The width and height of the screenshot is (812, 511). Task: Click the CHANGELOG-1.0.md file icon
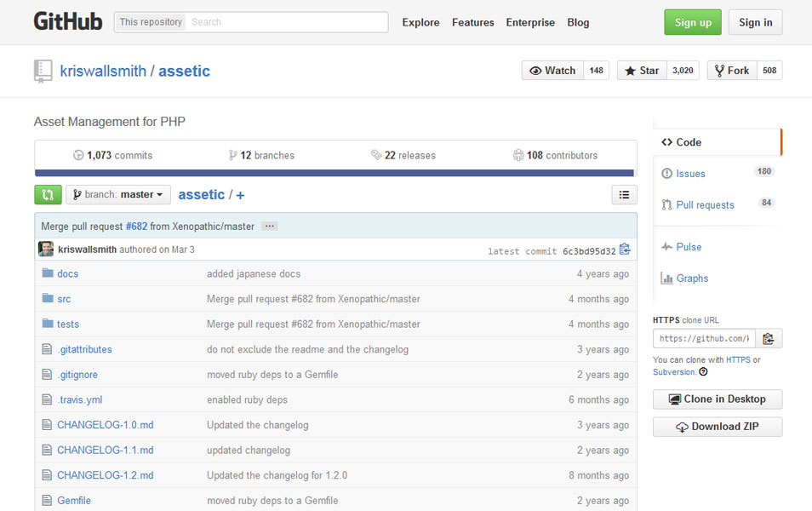(47, 424)
